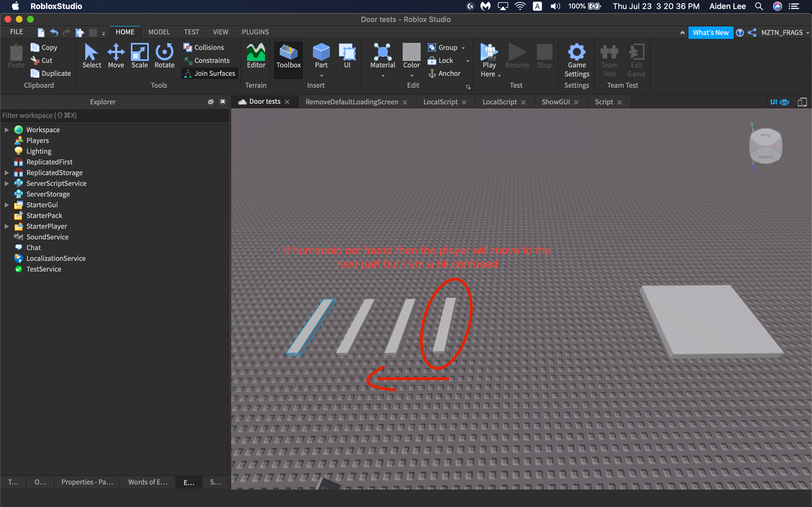Activate the Rotate tool
The height and width of the screenshot is (507, 812).
(x=165, y=57)
